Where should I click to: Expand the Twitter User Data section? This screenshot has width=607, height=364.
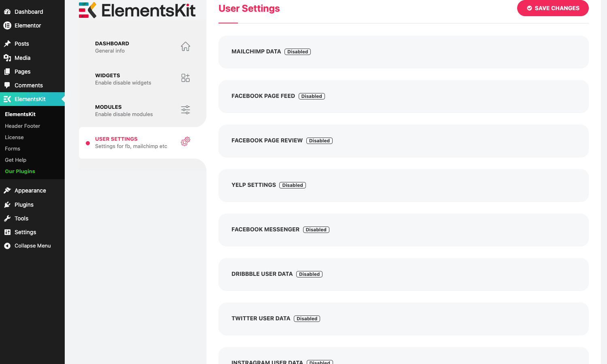(x=403, y=319)
